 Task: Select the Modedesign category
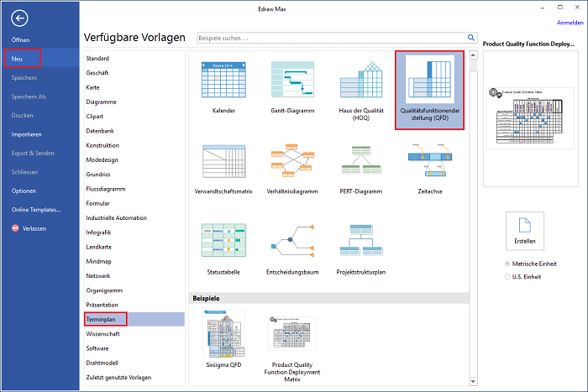102,159
